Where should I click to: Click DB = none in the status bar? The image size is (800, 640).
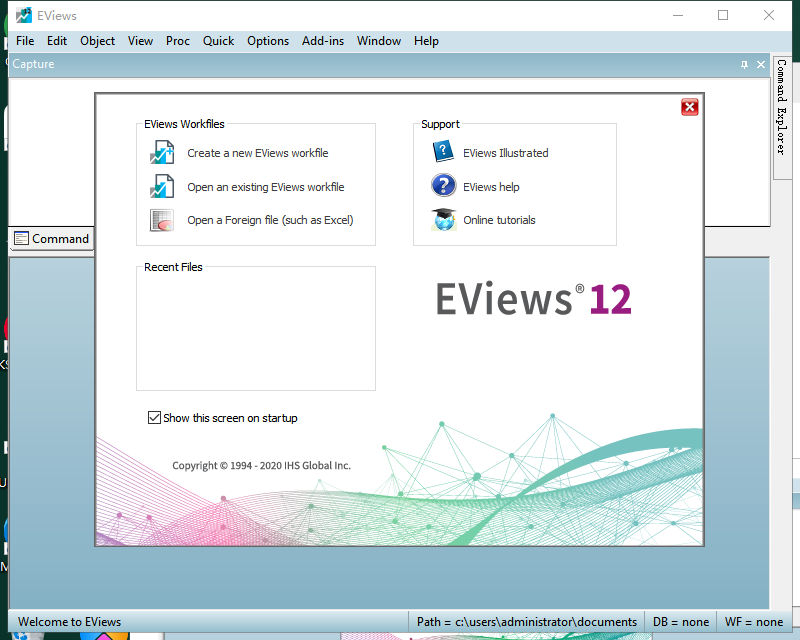(681, 621)
